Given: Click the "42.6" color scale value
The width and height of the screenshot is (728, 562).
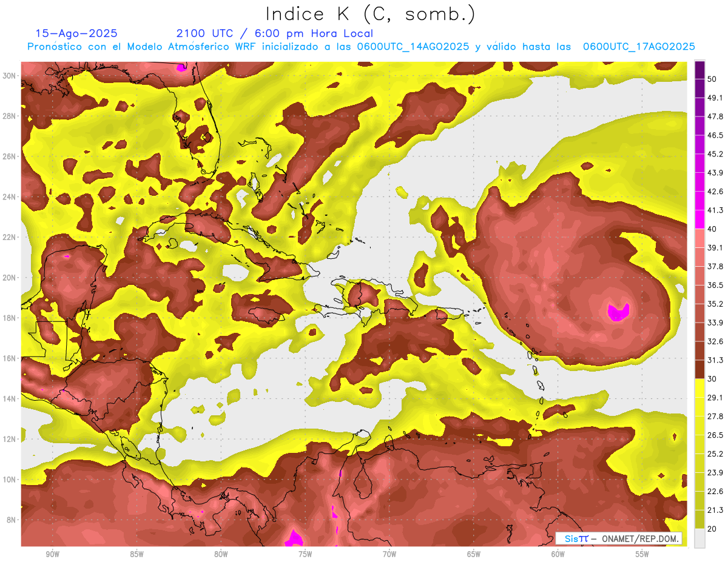Looking at the screenshot, I should pos(715,192).
